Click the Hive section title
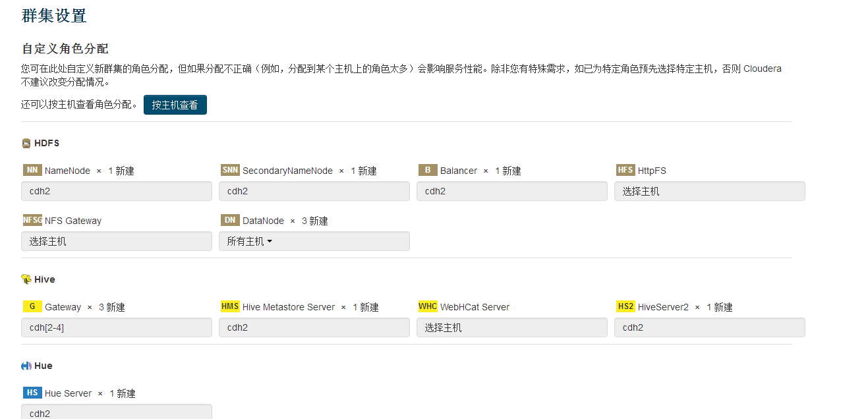The image size is (868, 419). pos(45,279)
